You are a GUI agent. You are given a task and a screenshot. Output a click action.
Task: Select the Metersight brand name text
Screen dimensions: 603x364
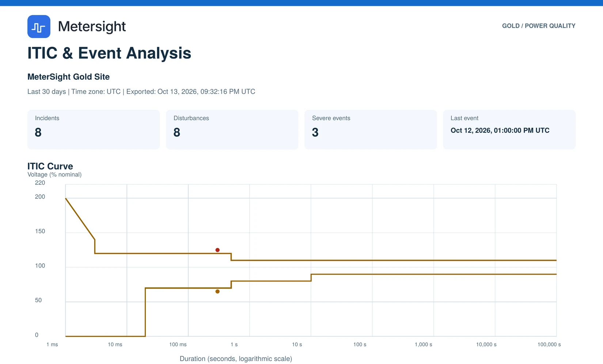click(x=92, y=26)
